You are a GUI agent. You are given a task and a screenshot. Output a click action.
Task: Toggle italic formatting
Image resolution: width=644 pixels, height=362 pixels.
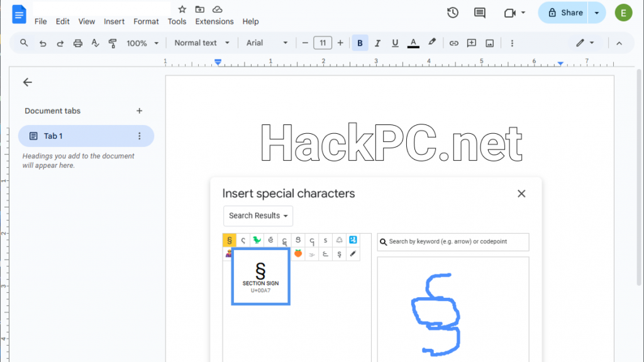tap(377, 43)
